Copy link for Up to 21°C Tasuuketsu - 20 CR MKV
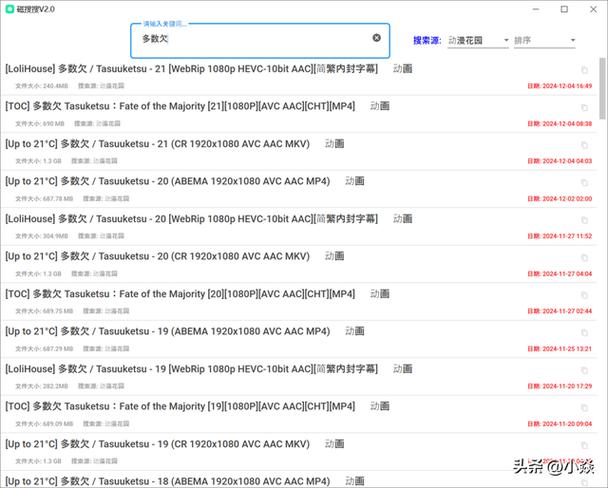 [584, 258]
